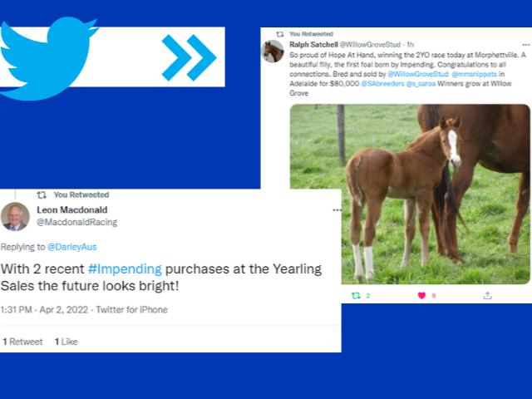This screenshot has height=399, width=532.
Task: Click the double chevron arrows icon
Action: click(189, 57)
